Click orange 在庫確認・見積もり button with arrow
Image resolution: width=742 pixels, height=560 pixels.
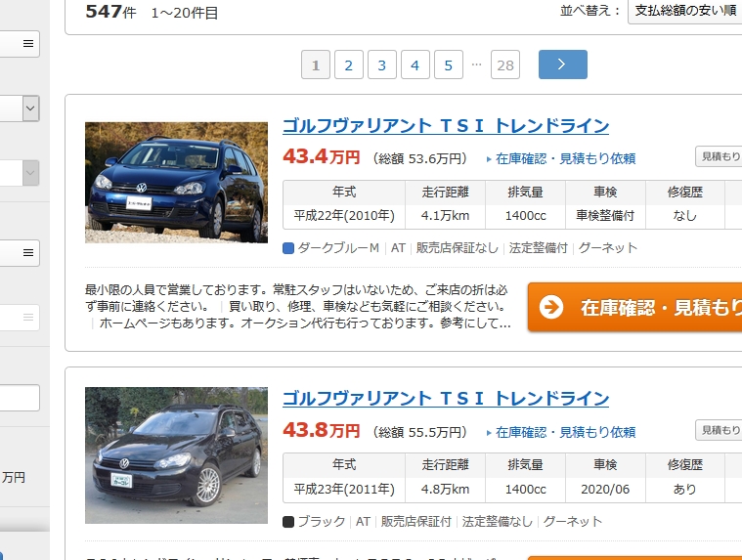(x=634, y=308)
